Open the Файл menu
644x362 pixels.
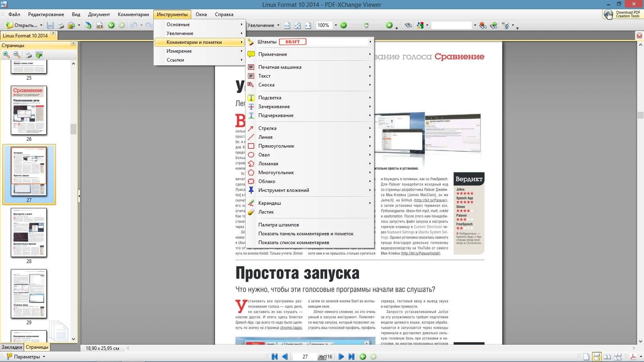14,14
